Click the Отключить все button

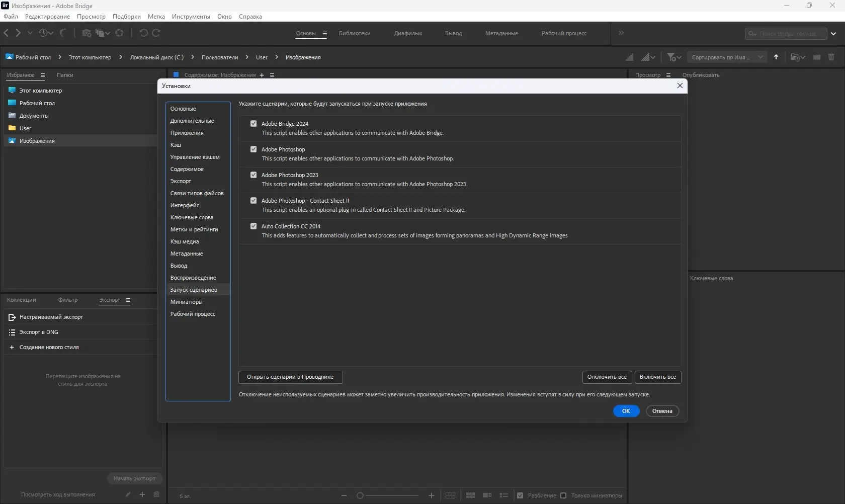pos(607,377)
